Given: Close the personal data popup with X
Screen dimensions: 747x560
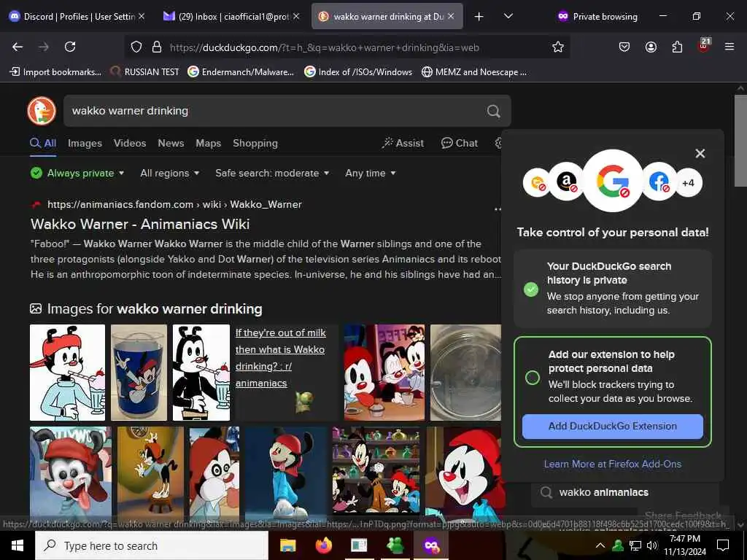Looking at the screenshot, I should click(700, 153).
